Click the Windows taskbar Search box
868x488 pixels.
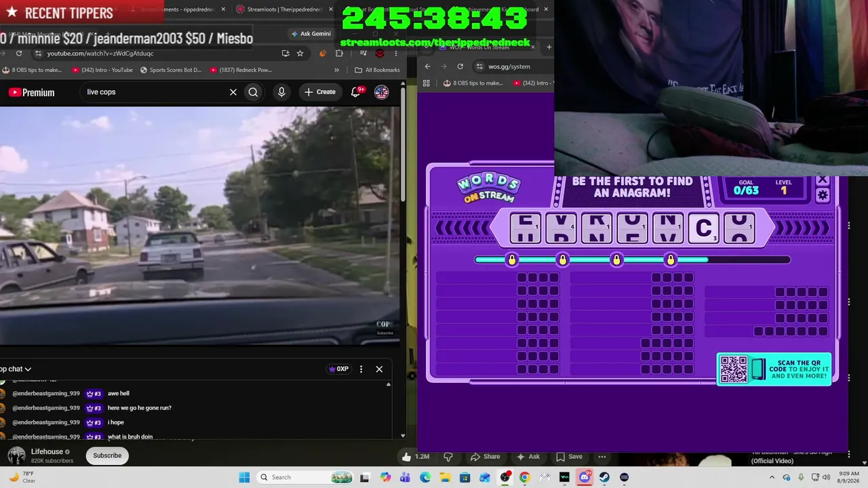(x=304, y=477)
